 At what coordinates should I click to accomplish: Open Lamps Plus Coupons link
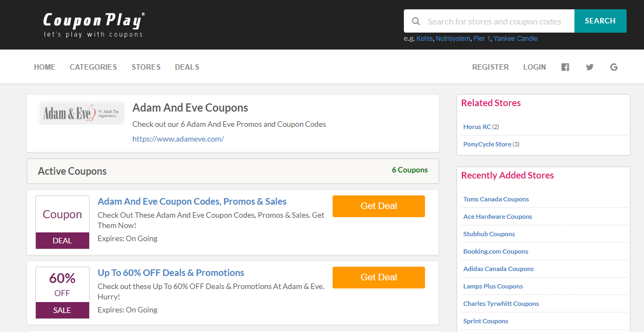point(493,286)
